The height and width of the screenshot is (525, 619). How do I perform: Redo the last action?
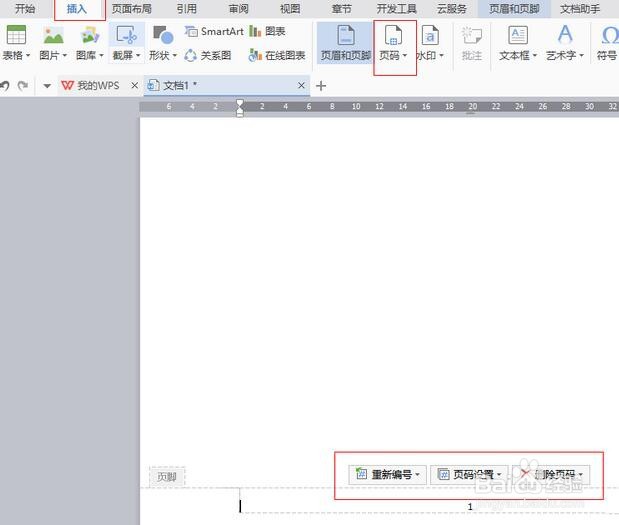tap(23, 85)
